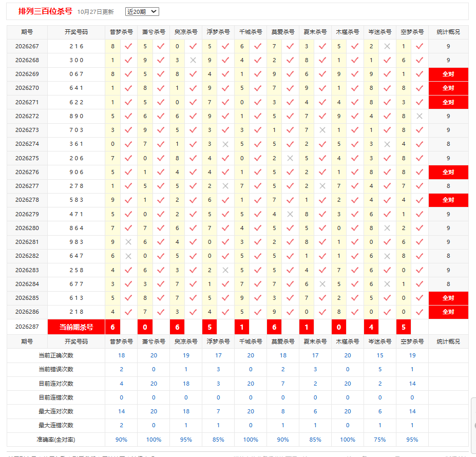Click the red checkmark in row 2026278 under 木槿杀号

355,200
